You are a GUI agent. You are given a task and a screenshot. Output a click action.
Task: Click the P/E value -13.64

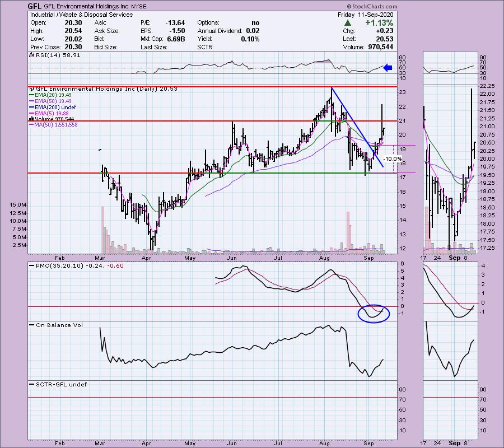pos(175,23)
